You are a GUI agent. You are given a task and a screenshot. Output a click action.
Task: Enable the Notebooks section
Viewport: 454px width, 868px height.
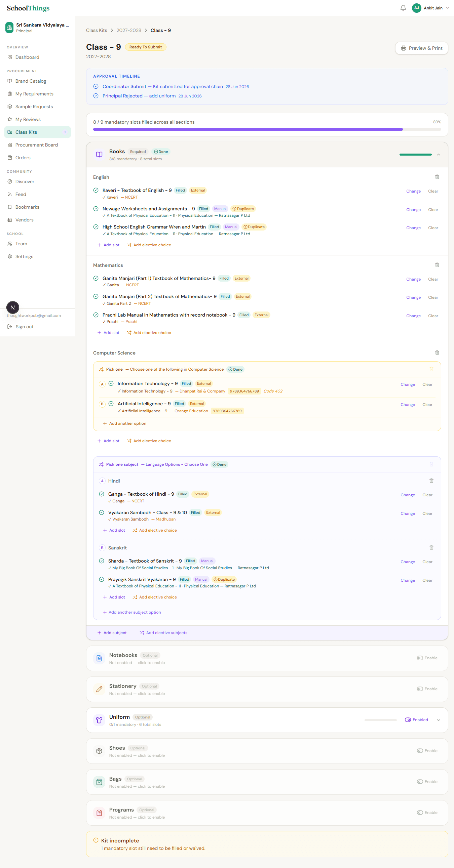click(x=427, y=658)
